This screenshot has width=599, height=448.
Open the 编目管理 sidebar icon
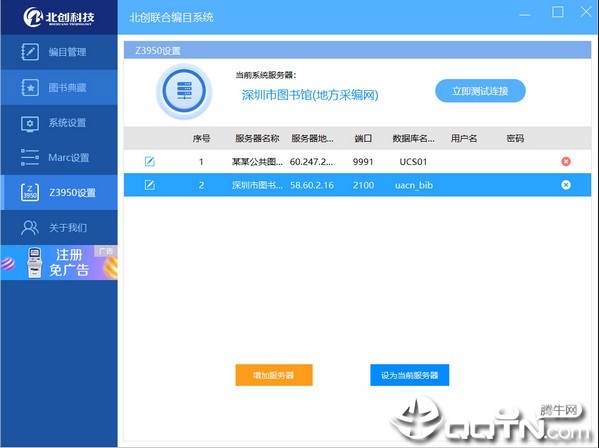tap(30, 52)
